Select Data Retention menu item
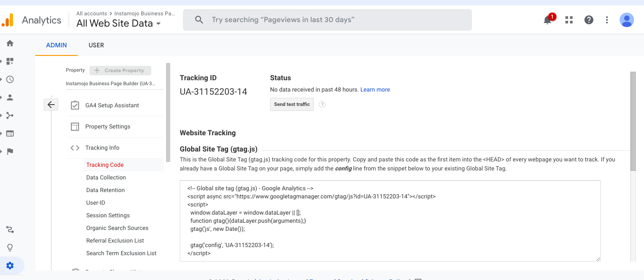Image resolution: width=644 pixels, height=280 pixels. [106, 190]
